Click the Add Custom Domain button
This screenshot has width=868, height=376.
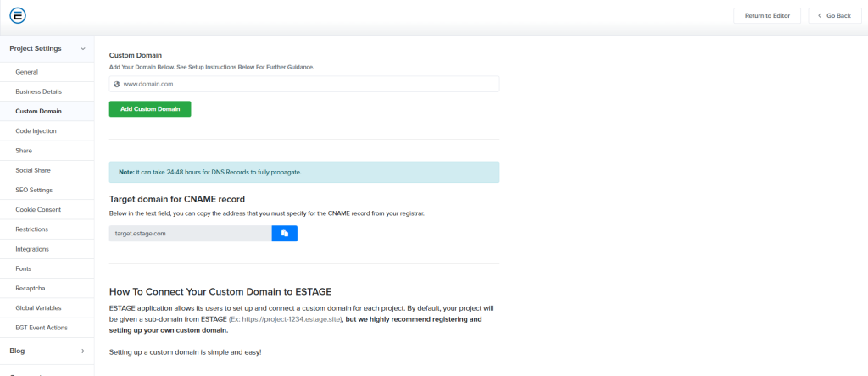click(x=150, y=109)
